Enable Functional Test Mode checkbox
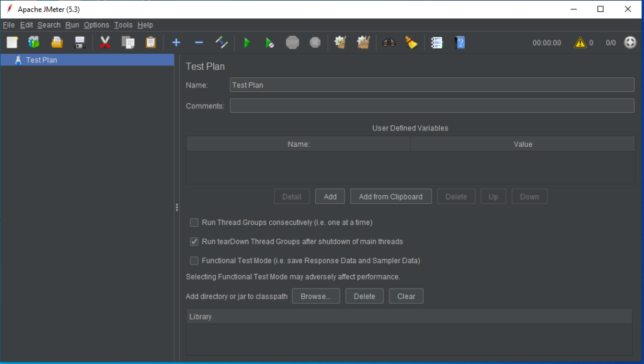 [x=194, y=260]
